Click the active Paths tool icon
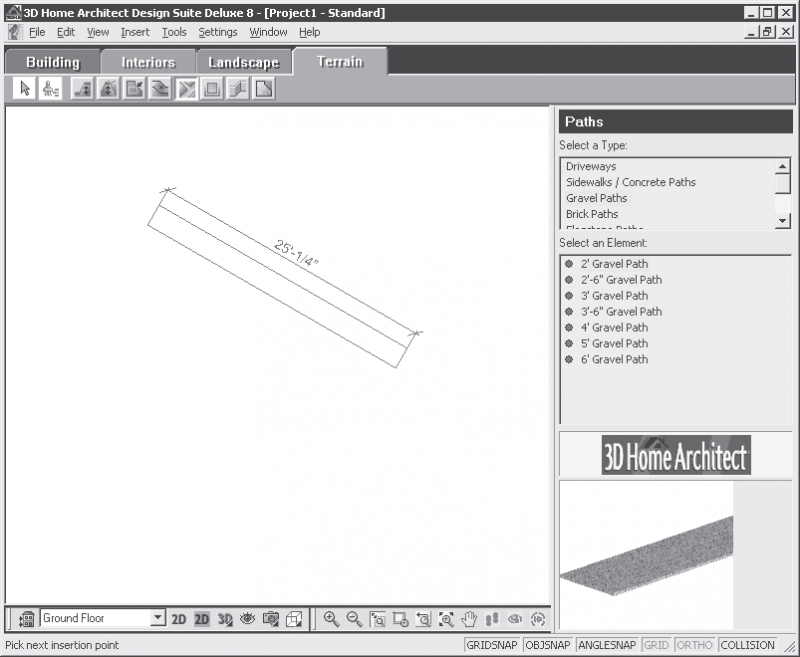The image size is (800, 657). click(x=186, y=89)
